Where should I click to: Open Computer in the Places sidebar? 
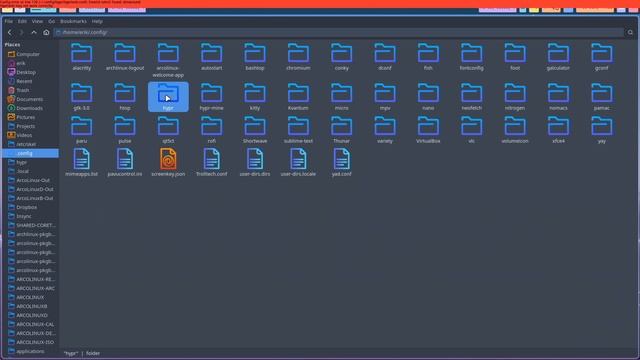[x=29, y=54]
